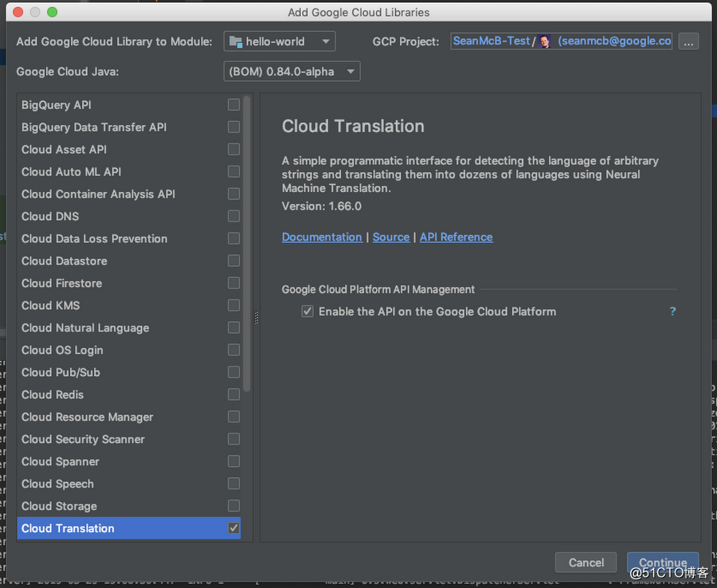
Task: Check the Cloud DNS checkbox
Action: pos(233,216)
